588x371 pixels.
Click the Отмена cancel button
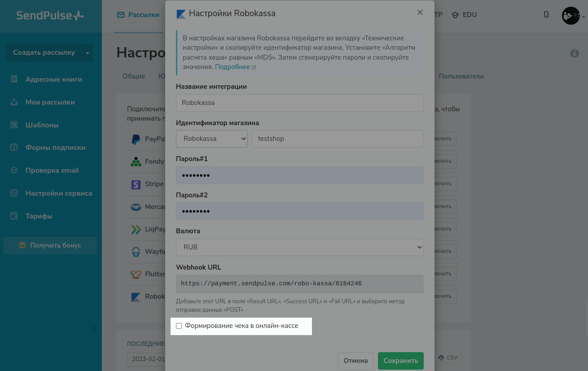(x=355, y=361)
